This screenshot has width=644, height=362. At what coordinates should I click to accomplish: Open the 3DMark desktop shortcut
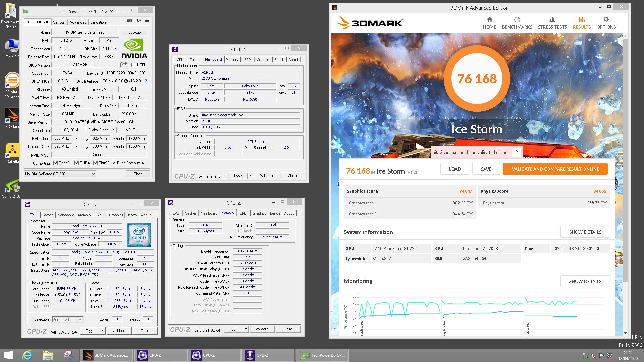(x=12, y=118)
